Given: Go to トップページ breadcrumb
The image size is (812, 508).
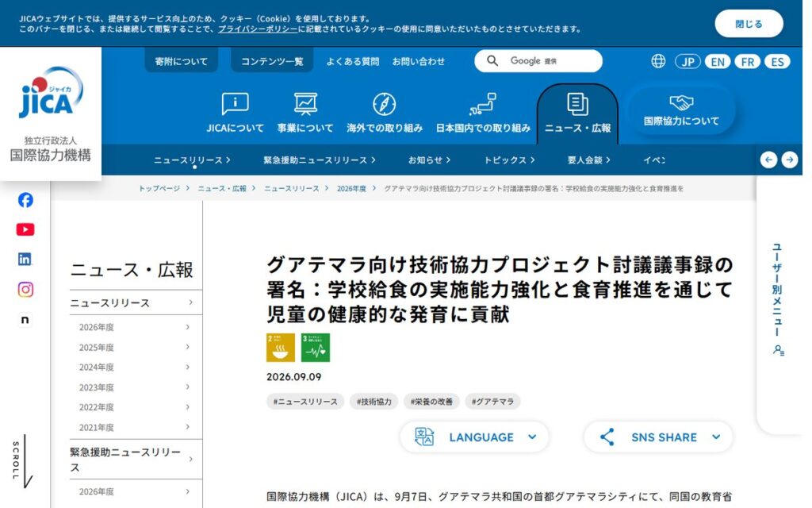Looking at the screenshot, I should 159,189.
